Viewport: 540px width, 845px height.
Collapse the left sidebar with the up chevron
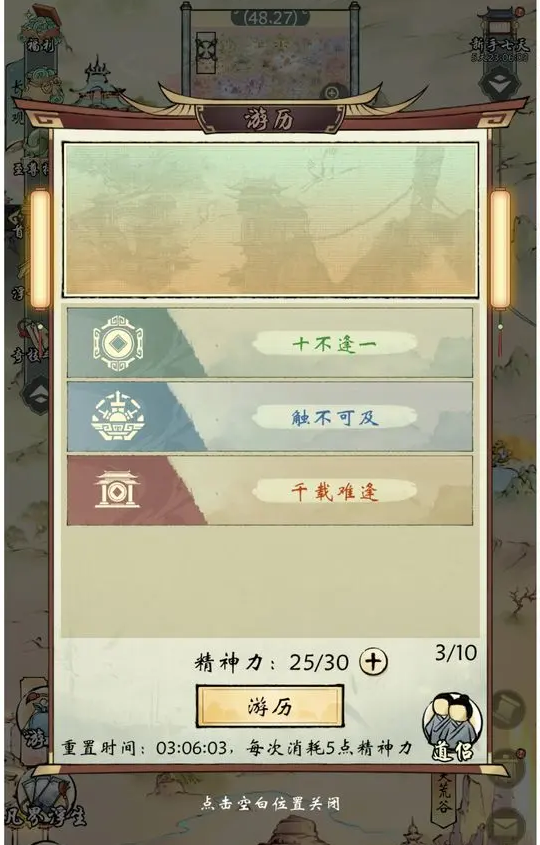coord(38,395)
